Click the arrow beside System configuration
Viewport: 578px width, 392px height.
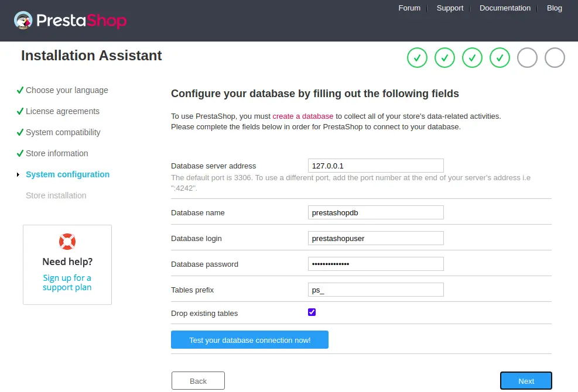pyautogui.click(x=18, y=174)
